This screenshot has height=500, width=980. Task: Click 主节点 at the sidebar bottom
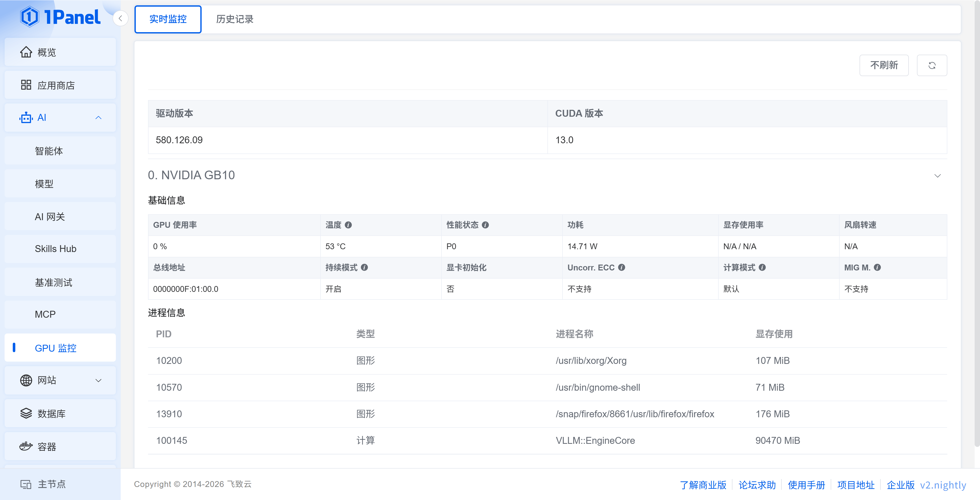point(51,484)
